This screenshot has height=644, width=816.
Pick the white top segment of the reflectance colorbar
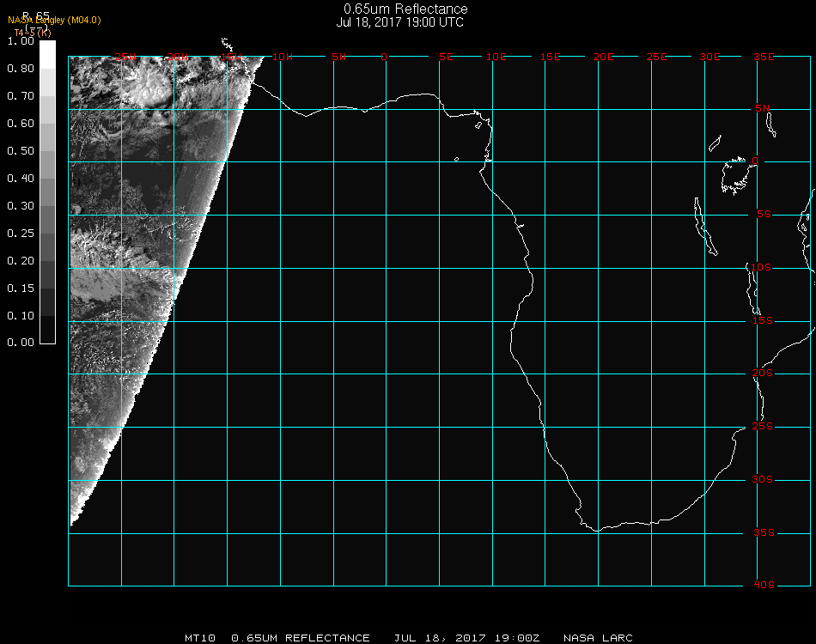click(x=47, y=55)
